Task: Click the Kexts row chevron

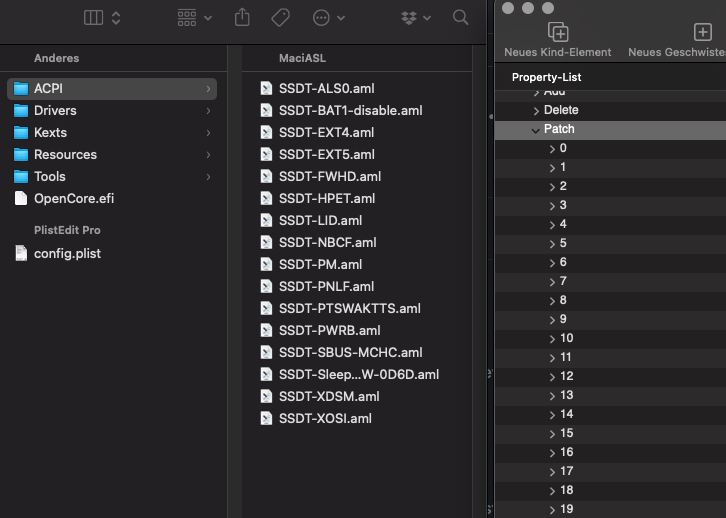Action: [208, 133]
